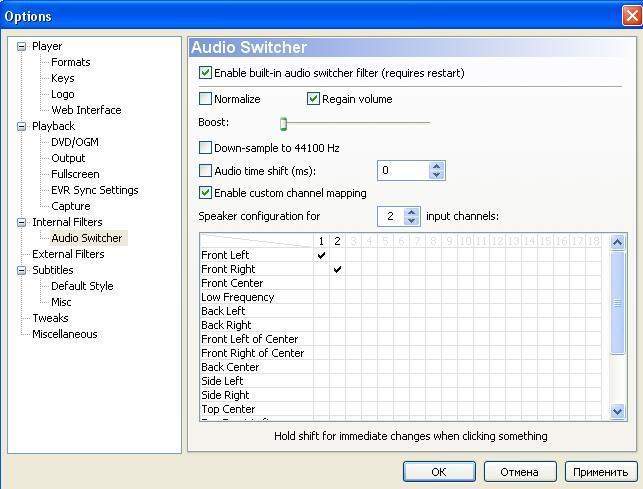Select Default Style under Subtitles
Viewport: 643px width, 489px height.
(82, 286)
